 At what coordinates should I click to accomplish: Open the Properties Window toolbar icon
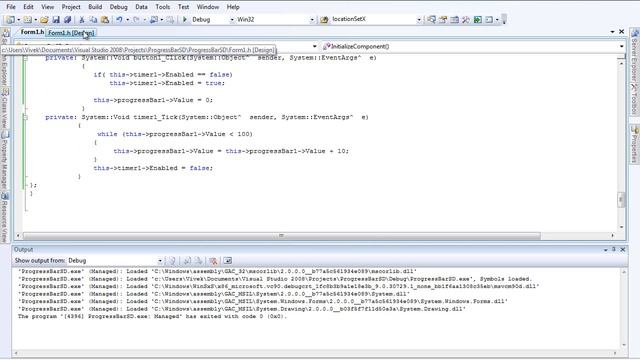tap(443, 20)
